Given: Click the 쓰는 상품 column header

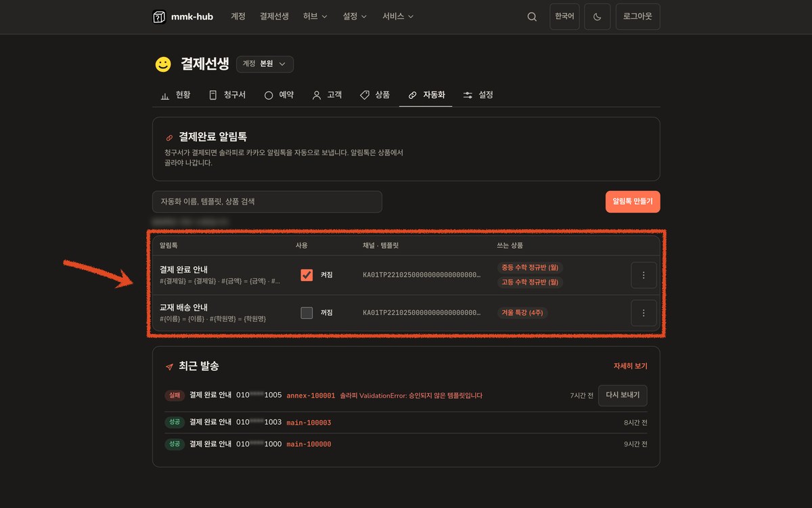Looking at the screenshot, I should point(510,245).
